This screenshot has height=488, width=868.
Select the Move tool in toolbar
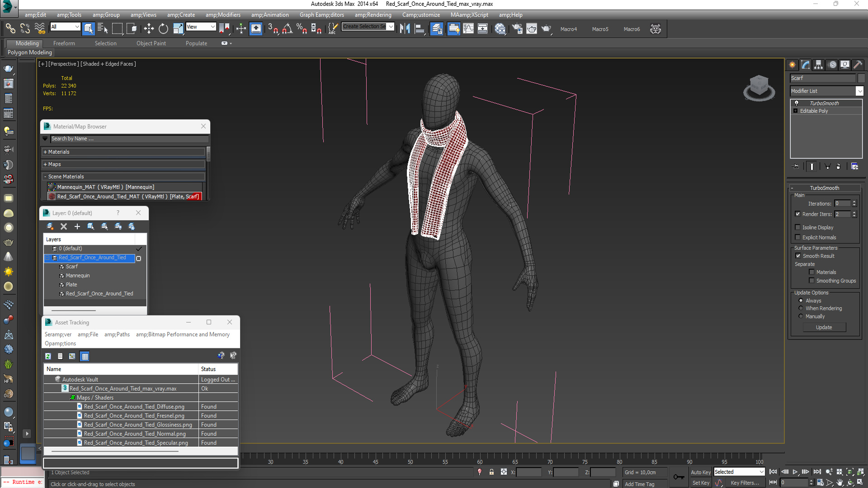coord(149,29)
